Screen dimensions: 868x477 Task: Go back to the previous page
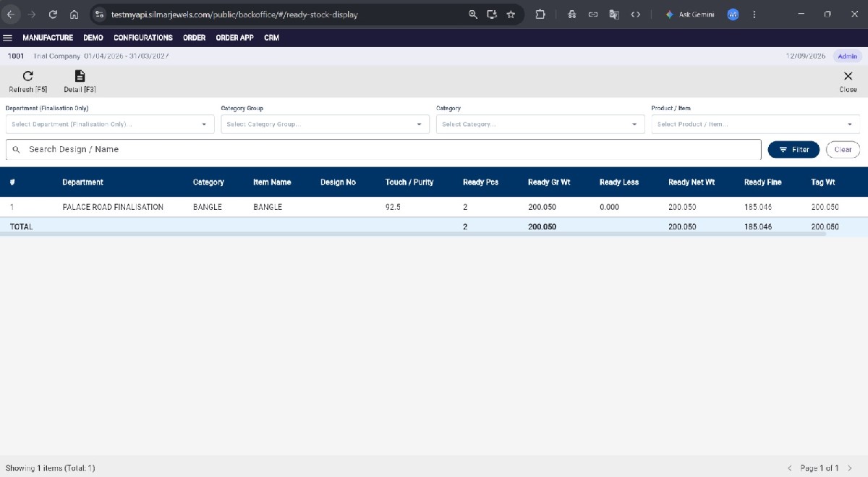[10, 14]
